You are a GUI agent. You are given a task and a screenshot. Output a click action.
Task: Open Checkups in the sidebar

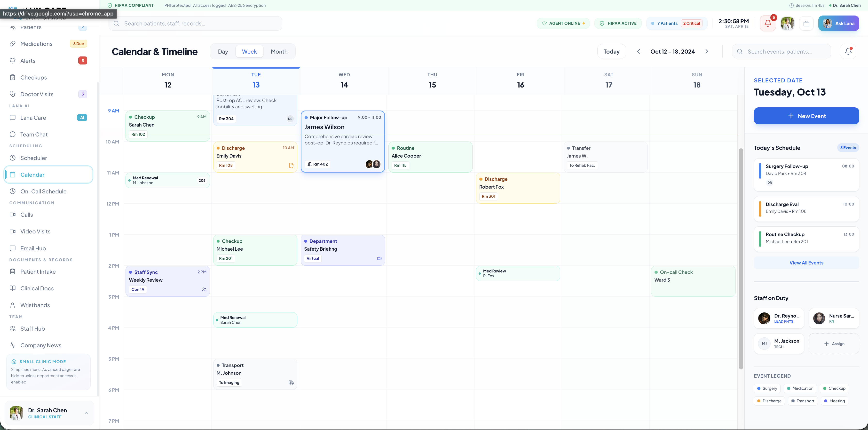click(48, 78)
